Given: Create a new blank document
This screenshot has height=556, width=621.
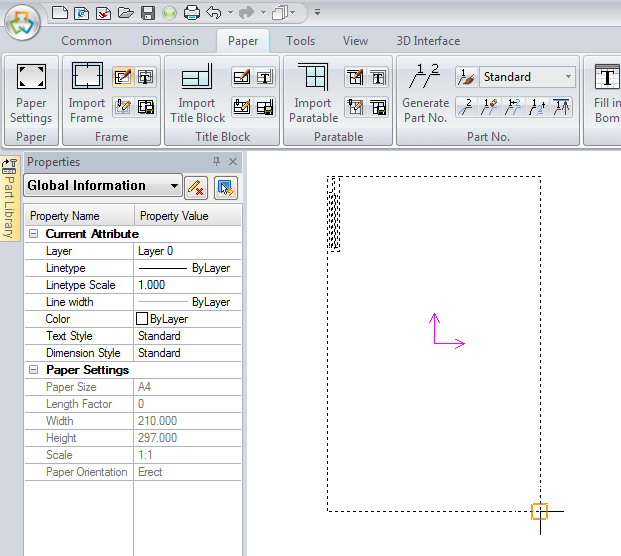Looking at the screenshot, I should [x=60, y=13].
